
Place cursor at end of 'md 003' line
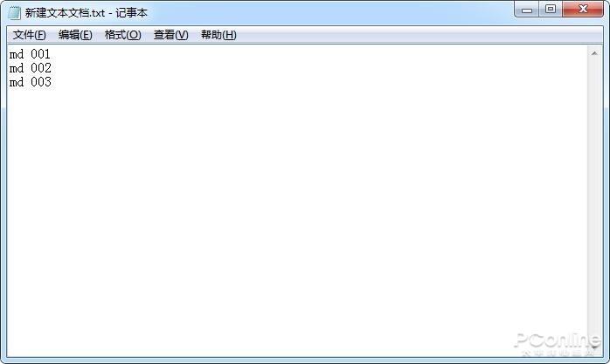click(52, 82)
